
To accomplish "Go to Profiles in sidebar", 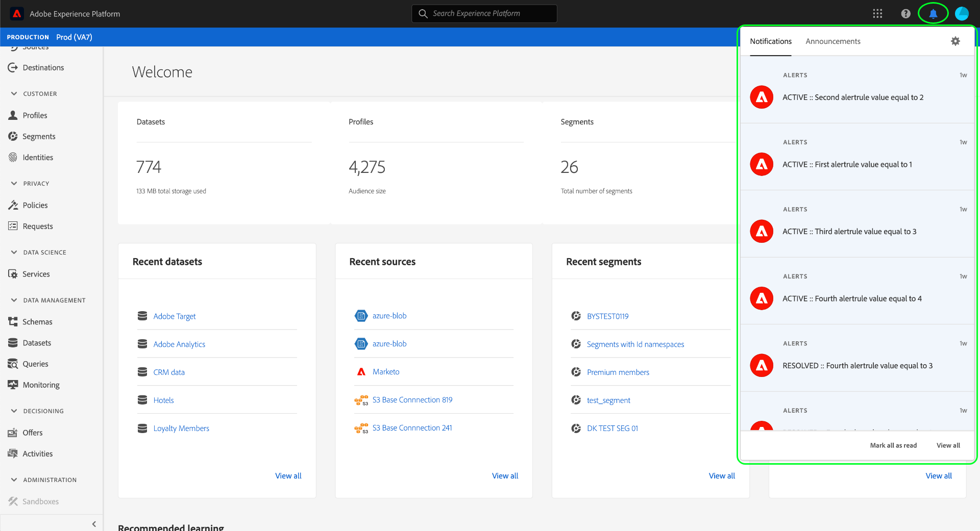I will (28, 115).
